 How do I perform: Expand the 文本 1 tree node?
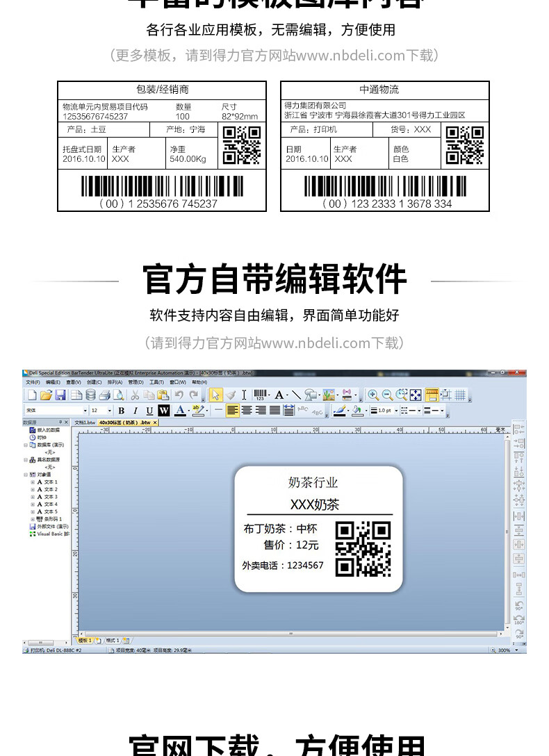coord(33,482)
